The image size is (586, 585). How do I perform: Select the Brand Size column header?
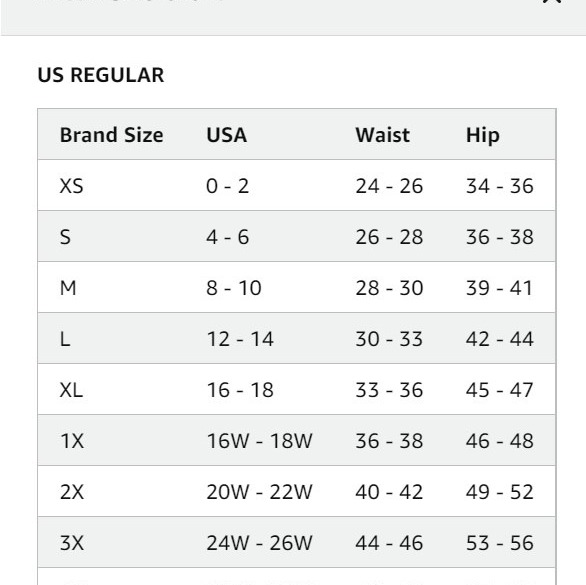coord(111,135)
